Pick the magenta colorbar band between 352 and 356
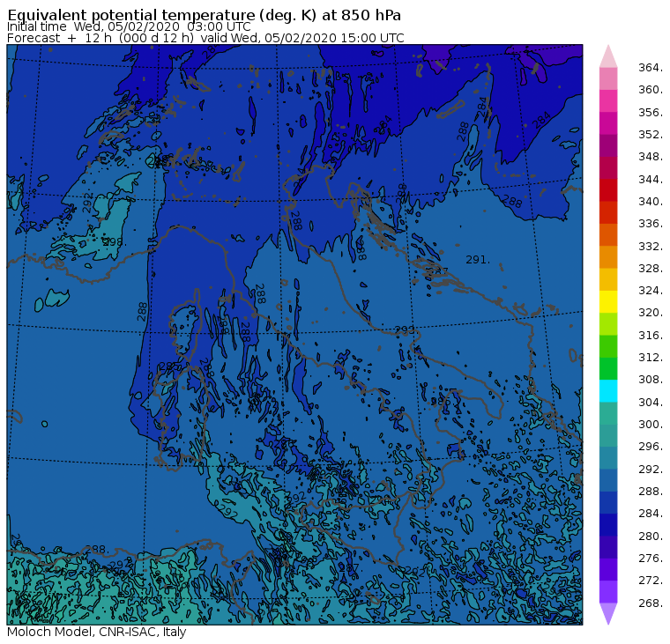The width and height of the screenshot is (670, 644). (608, 123)
